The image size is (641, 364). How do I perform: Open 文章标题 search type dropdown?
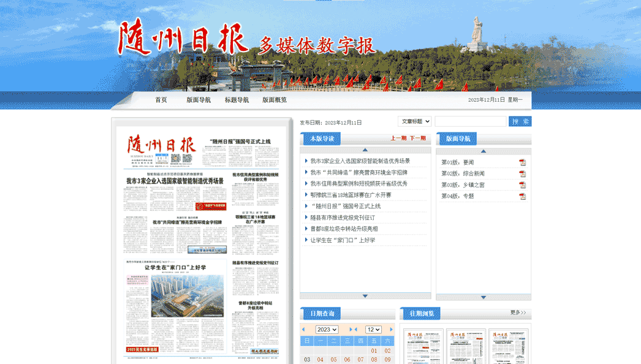click(414, 121)
